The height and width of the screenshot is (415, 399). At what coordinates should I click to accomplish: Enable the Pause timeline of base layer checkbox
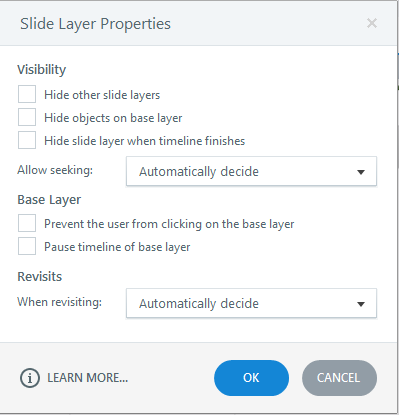[x=27, y=246]
